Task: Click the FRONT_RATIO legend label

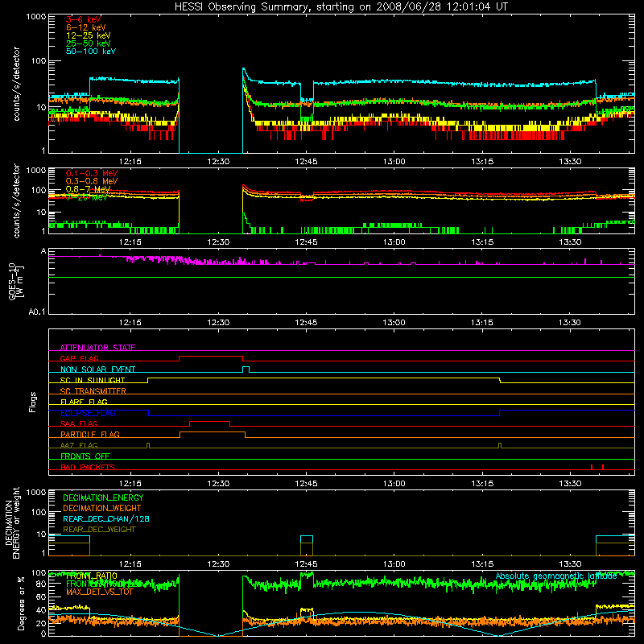Action: (x=92, y=576)
